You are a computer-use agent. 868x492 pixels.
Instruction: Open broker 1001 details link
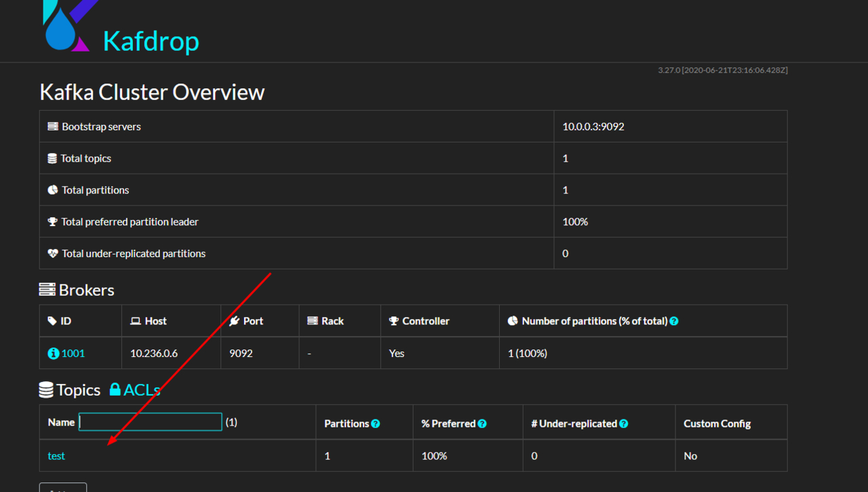pyautogui.click(x=73, y=354)
